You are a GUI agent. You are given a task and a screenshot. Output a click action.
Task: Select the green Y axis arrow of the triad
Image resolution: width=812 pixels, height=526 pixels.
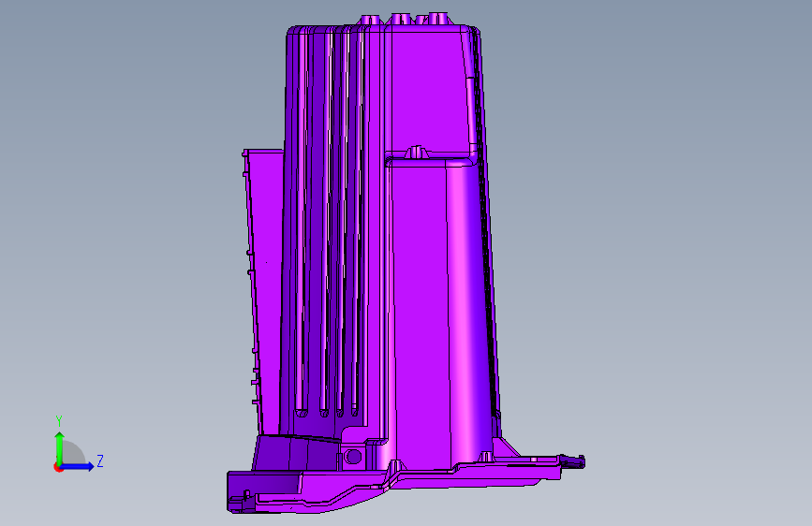coord(60,447)
